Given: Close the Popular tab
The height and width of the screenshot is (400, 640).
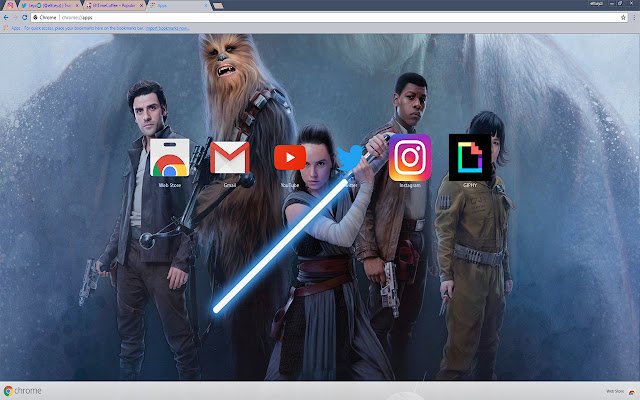Looking at the screenshot, I should [141, 6].
